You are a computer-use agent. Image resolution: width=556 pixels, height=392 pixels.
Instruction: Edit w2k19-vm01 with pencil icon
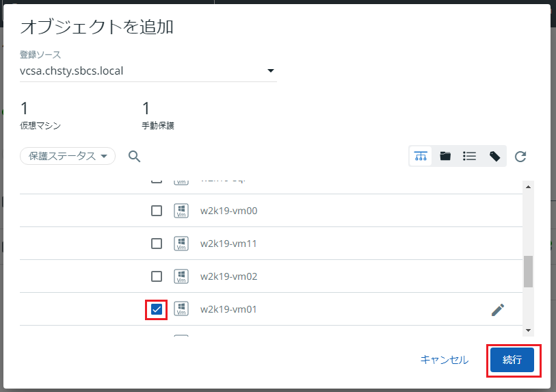(x=498, y=310)
